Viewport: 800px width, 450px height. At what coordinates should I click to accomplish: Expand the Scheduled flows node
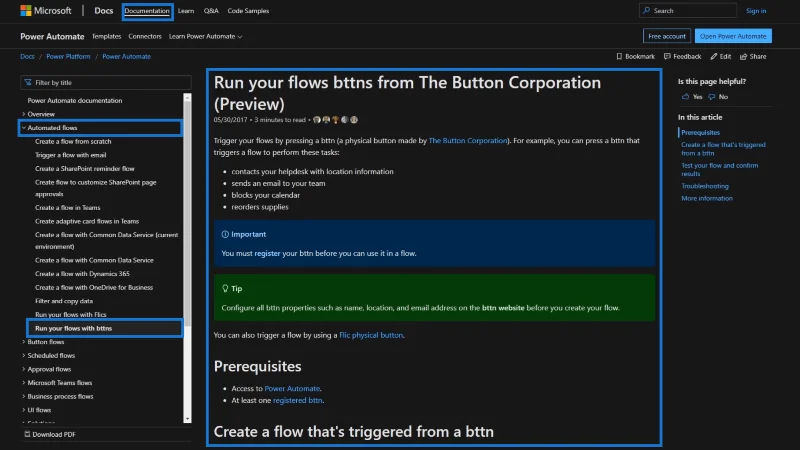coord(23,356)
